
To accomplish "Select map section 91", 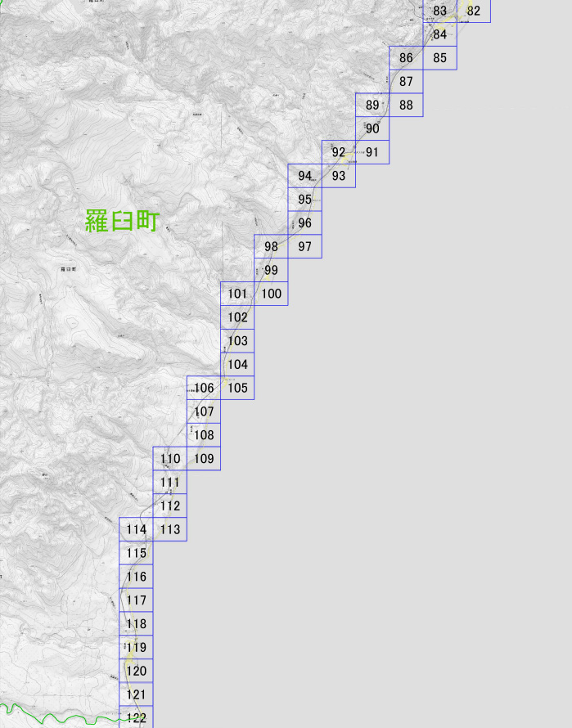I will pos(372,152).
